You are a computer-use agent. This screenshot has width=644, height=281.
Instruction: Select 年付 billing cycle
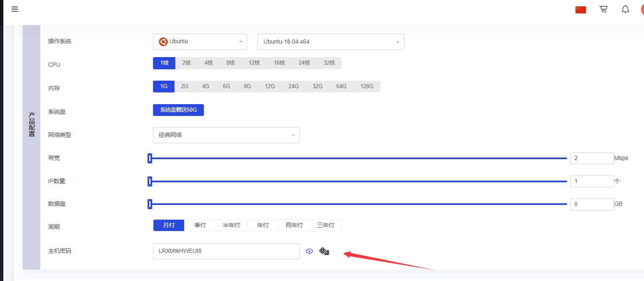[x=263, y=226]
